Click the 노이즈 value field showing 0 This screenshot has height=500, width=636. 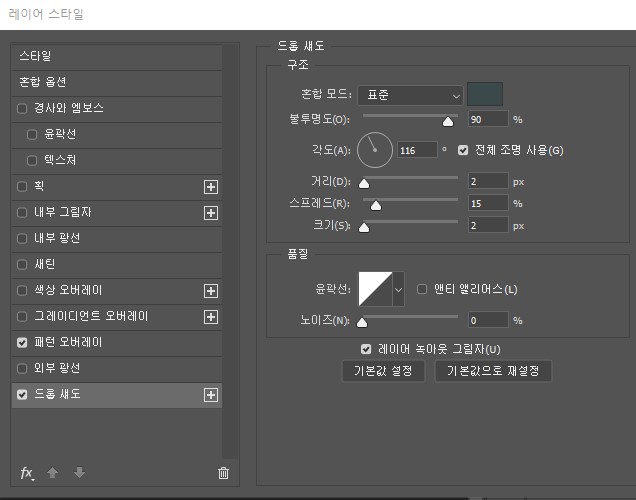pyautogui.click(x=488, y=320)
